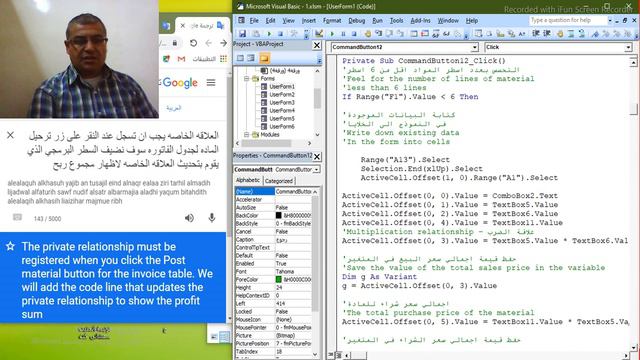Click View Object icon in Project panel

251,58
